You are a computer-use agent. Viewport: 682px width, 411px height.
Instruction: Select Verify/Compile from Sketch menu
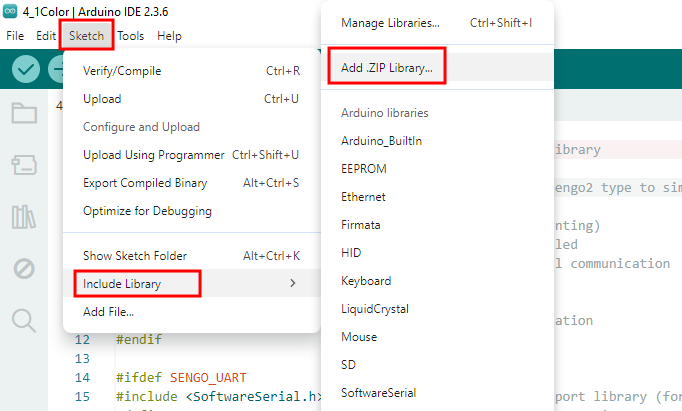(x=191, y=71)
